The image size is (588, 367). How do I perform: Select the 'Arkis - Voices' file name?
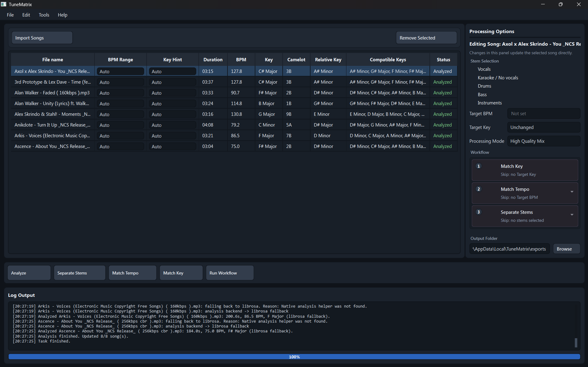coord(52,135)
